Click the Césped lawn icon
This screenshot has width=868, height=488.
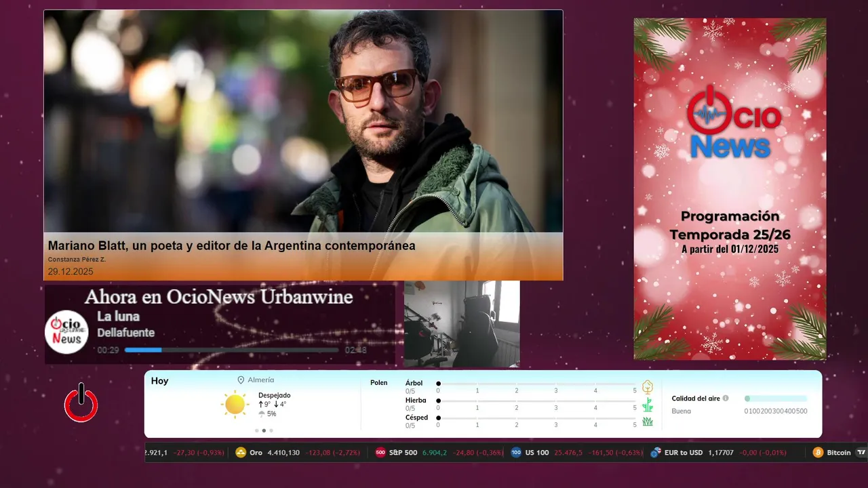coord(648,422)
